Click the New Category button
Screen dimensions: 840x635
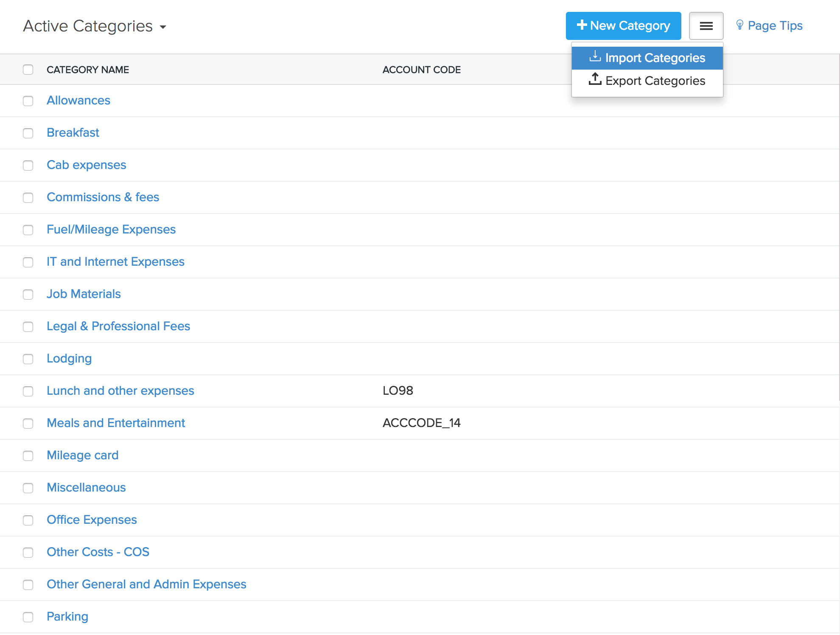[x=623, y=25]
